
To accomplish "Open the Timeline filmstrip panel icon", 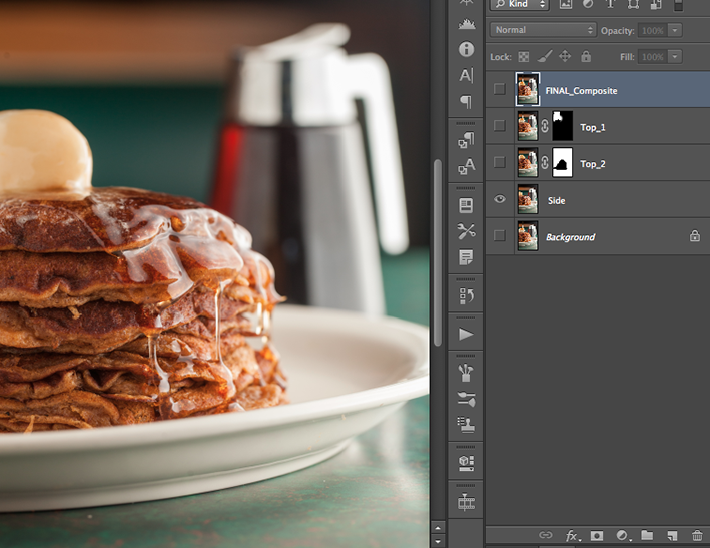I will [x=466, y=503].
